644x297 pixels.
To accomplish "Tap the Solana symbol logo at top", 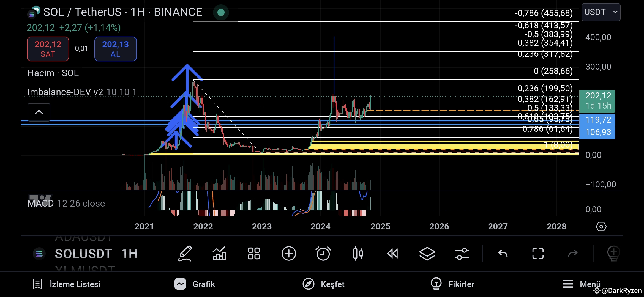I will tap(34, 12).
